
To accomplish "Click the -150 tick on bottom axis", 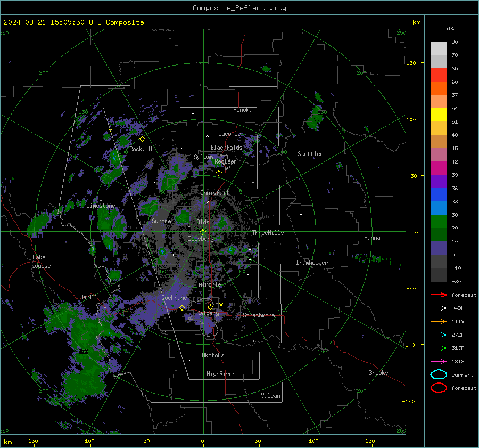I will [31, 441].
